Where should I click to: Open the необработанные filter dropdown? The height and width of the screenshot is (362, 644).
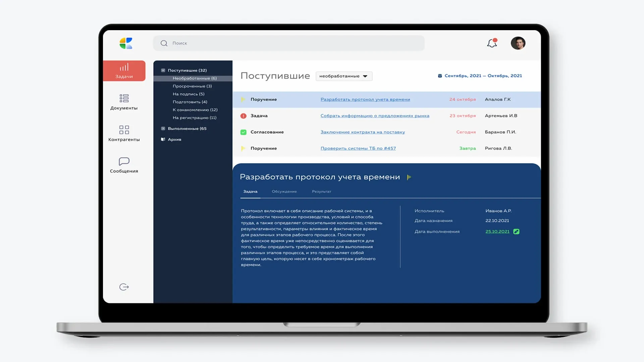coord(344,76)
